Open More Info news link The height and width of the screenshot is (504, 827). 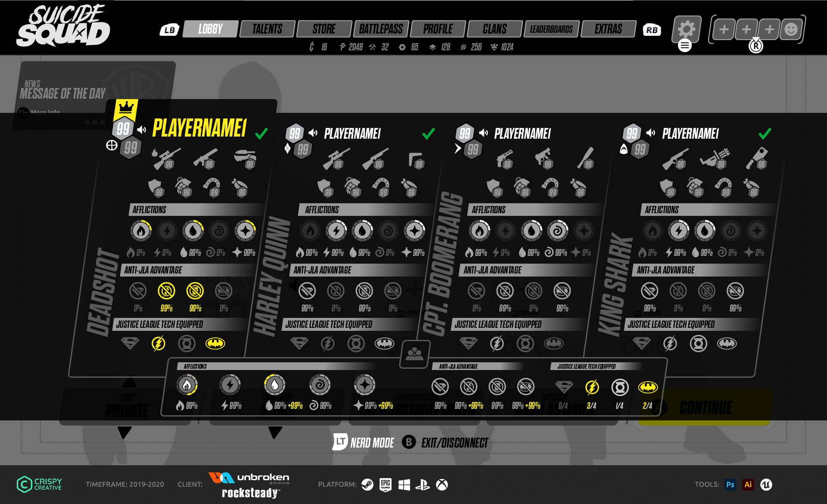coord(39,113)
